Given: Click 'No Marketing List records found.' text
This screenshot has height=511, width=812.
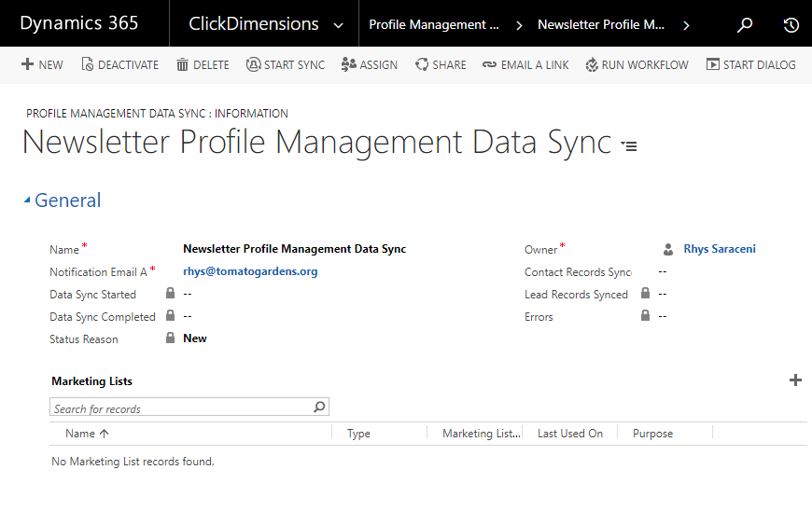Looking at the screenshot, I should [133, 462].
